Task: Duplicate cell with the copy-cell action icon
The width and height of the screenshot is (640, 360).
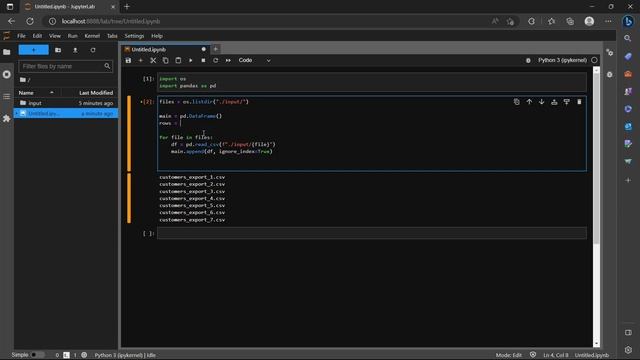Action: point(517,102)
